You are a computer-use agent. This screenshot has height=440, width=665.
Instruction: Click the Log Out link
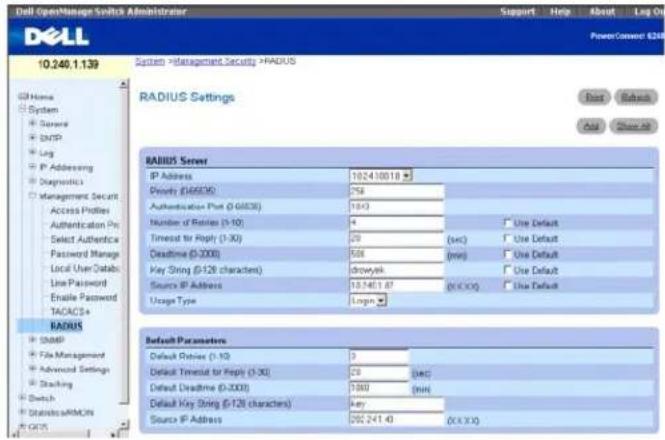[649, 11]
